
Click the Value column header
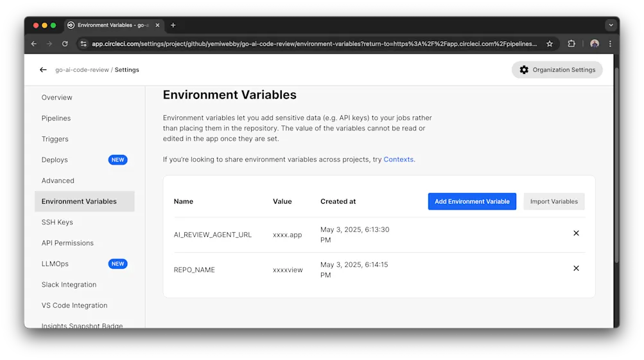(x=282, y=202)
